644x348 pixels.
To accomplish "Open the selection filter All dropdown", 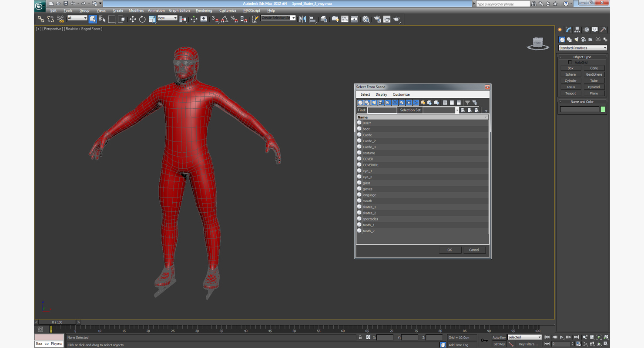I will click(x=77, y=18).
